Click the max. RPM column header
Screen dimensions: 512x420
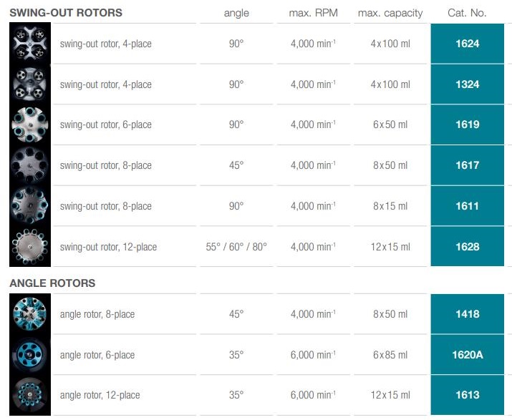click(313, 13)
